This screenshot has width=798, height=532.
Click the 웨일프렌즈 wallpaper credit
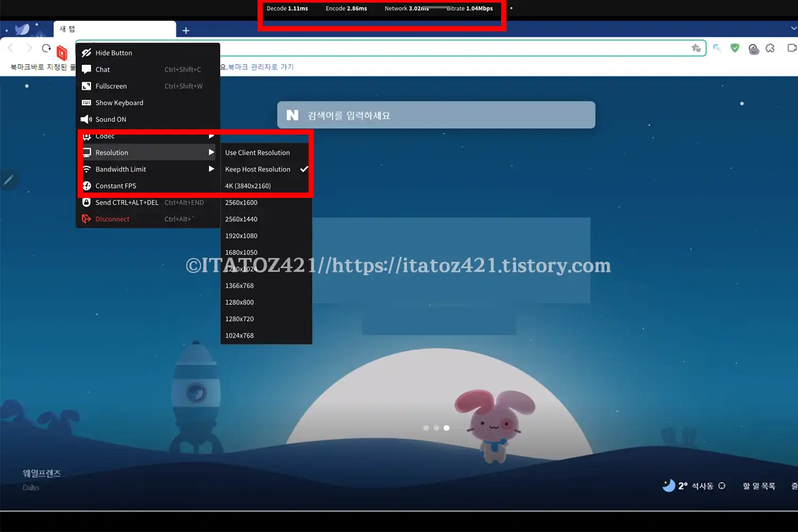41,473
